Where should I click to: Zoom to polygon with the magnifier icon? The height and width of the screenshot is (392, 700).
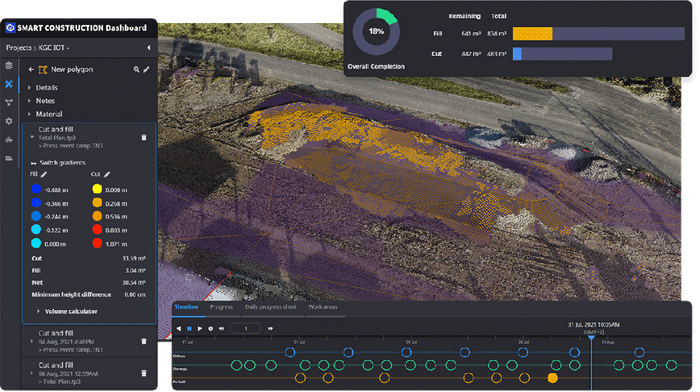click(x=136, y=69)
